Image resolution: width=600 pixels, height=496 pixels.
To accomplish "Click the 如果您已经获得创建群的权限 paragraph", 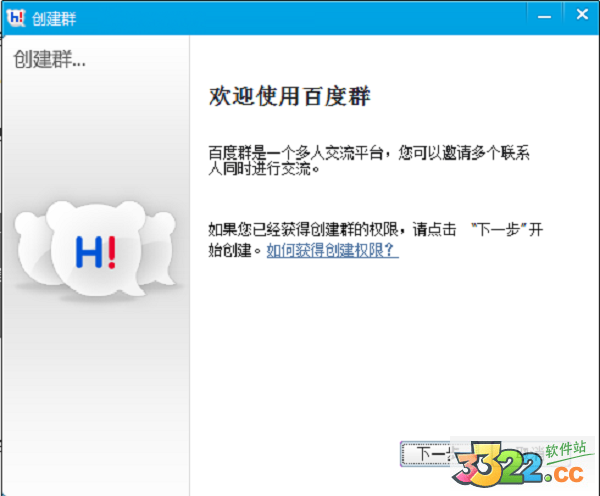I will pos(375,240).
